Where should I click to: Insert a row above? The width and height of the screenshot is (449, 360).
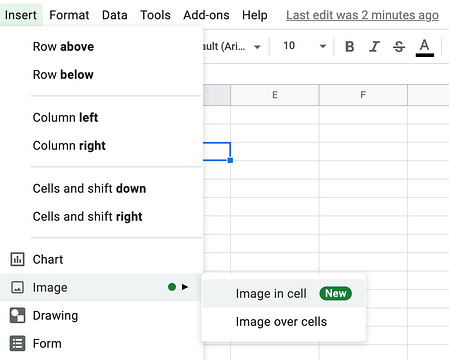point(101,46)
